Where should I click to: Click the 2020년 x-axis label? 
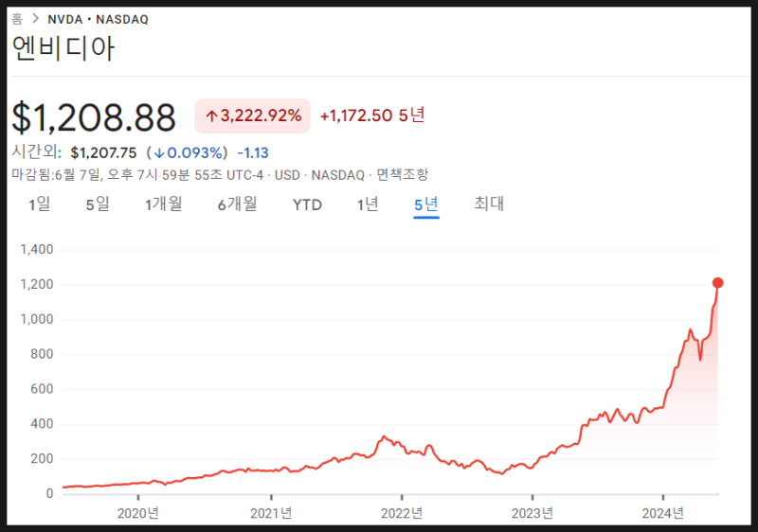click(137, 513)
